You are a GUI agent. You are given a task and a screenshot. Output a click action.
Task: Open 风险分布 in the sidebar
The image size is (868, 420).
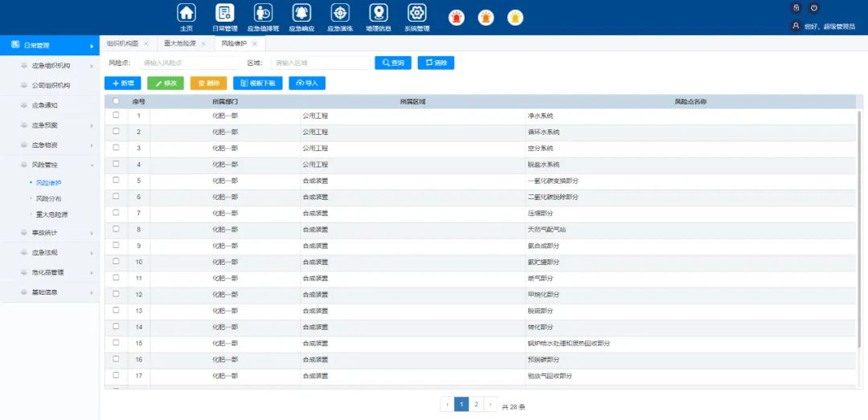click(48, 198)
